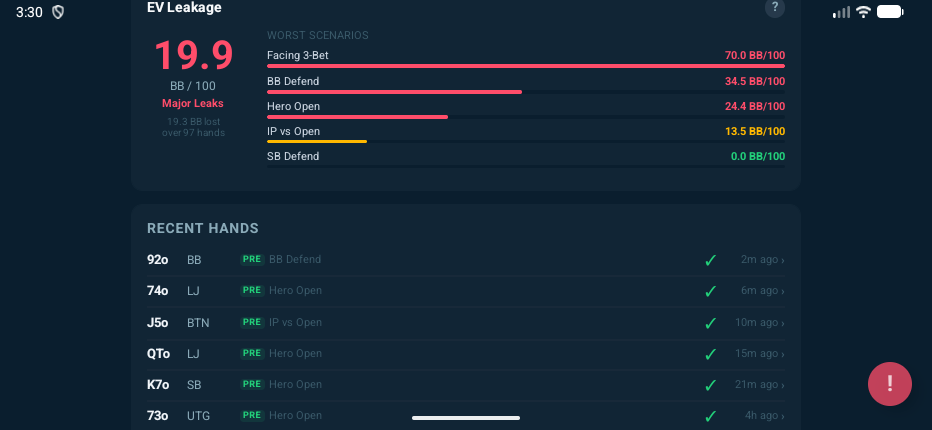Open the SB Defend scenario
Image resolution: width=932 pixels, height=430 pixels.
(525, 157)
